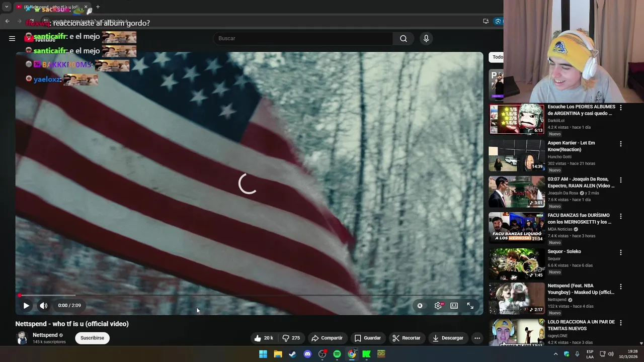Screen dimensions: 644x362
Task: Open Aspen Kartier Let Em Know thumbnail
Action: coord(517,155)
